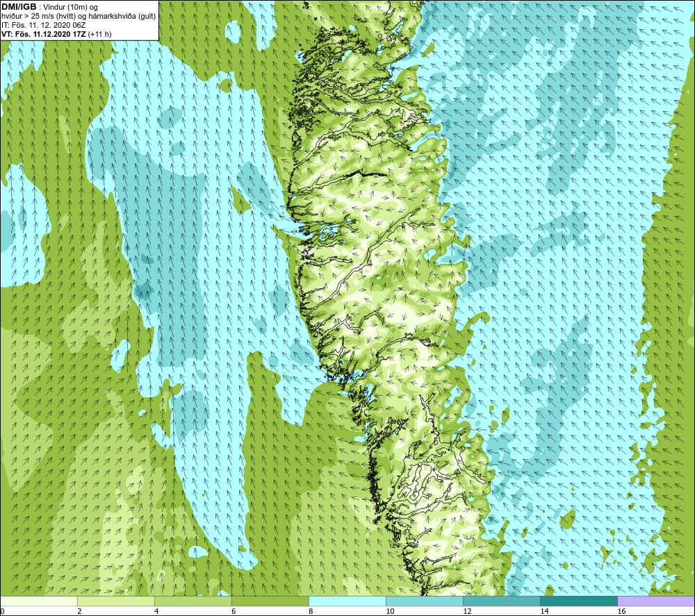Click the scale label '8'
695x616 pixels.
[311, 611]
